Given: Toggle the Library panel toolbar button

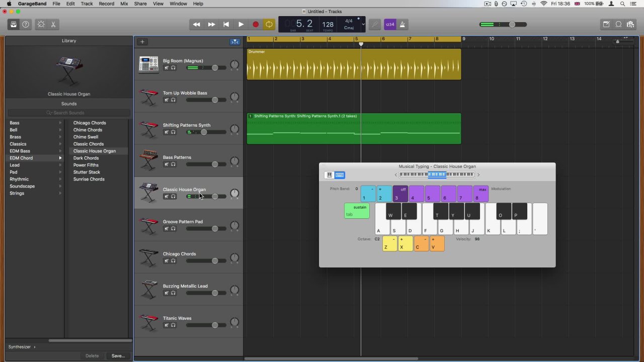Looking at the screenshot, I should click(x=14, y=24).
